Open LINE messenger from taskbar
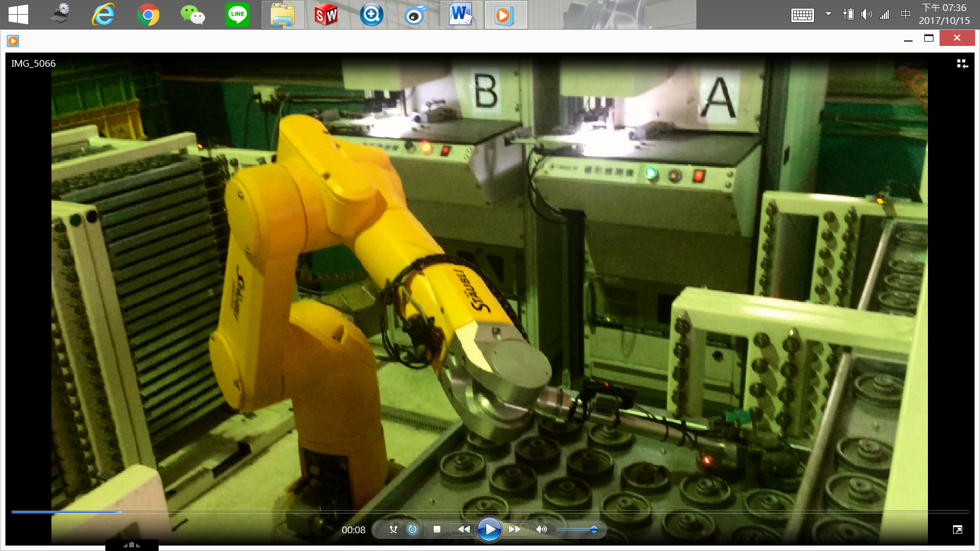 tap(237, 15)
